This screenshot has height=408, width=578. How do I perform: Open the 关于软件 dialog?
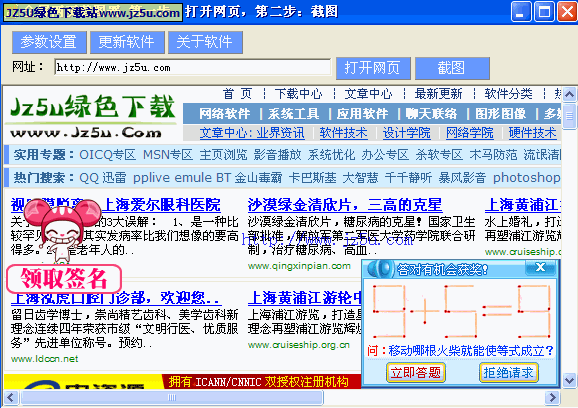205,42
